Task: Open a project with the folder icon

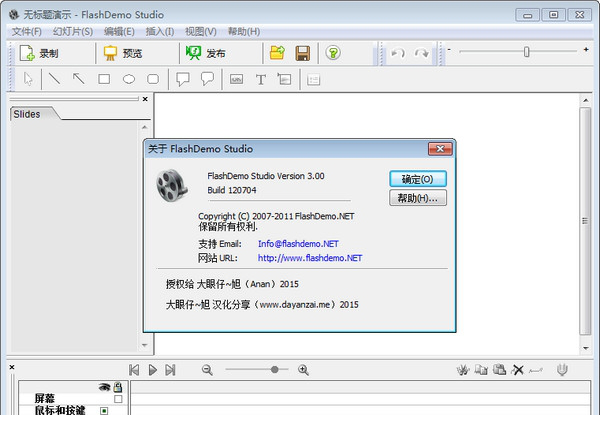Action: click(277, 53)
